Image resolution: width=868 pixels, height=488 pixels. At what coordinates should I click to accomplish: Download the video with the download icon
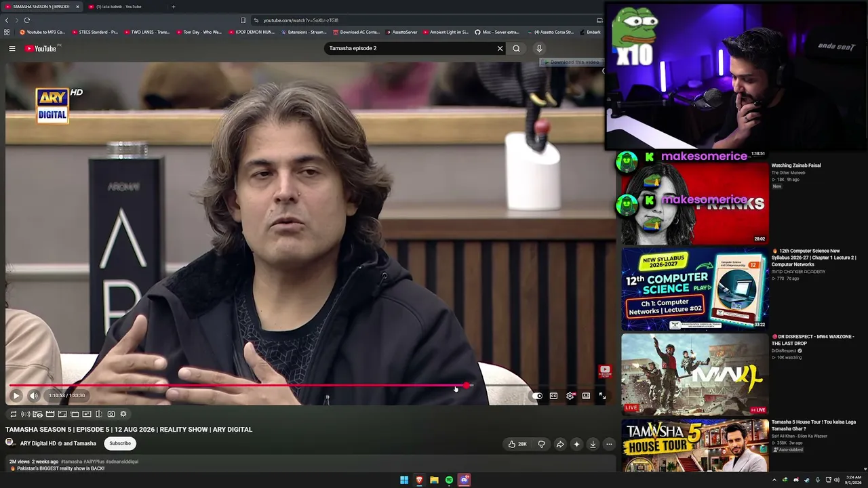point(593,444)
